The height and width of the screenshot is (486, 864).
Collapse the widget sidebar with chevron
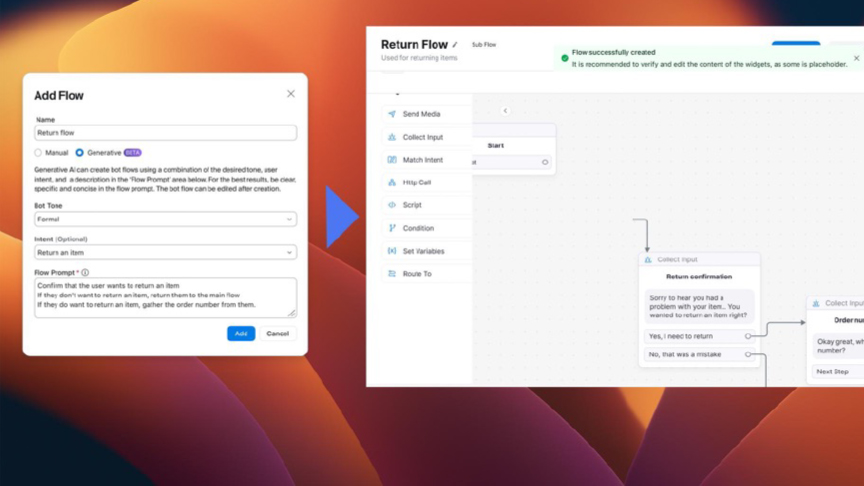505,111
